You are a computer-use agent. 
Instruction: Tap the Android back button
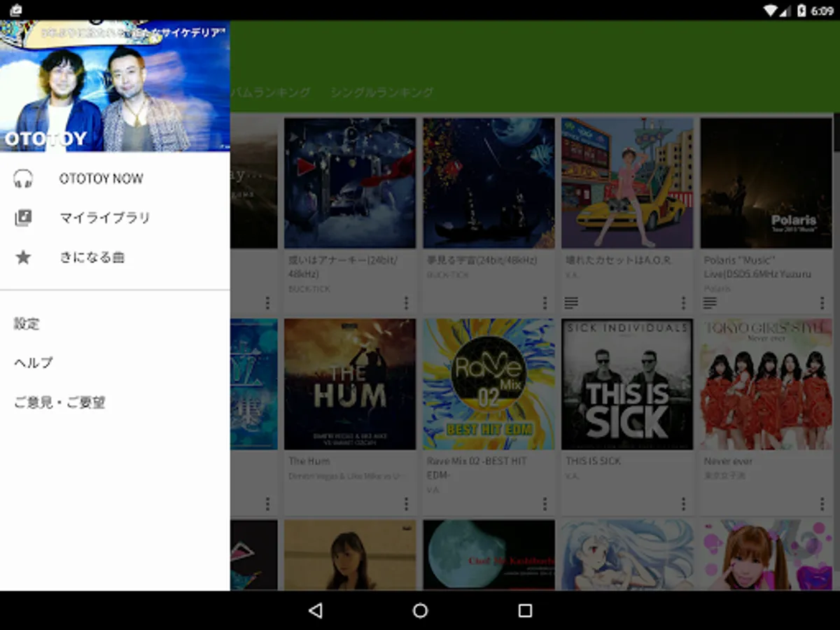[x=315, y=610]
